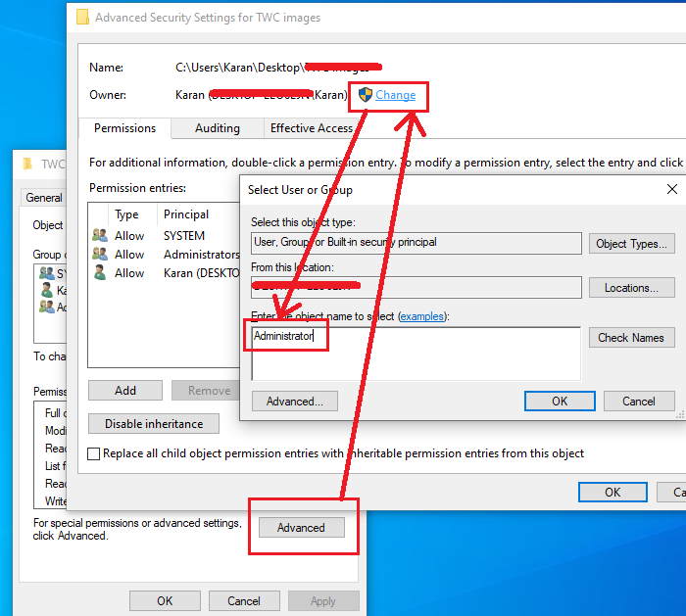
Task: Select the Karan permission entry
Action: 164,273
